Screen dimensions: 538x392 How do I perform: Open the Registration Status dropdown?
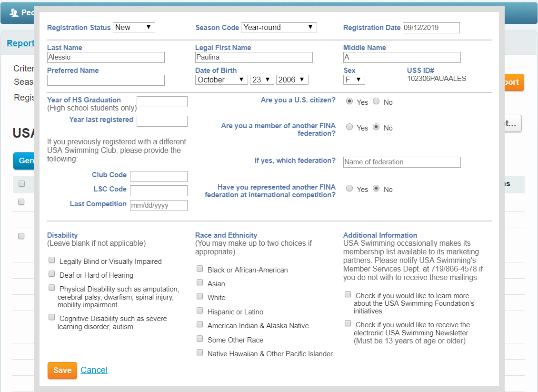134,28
